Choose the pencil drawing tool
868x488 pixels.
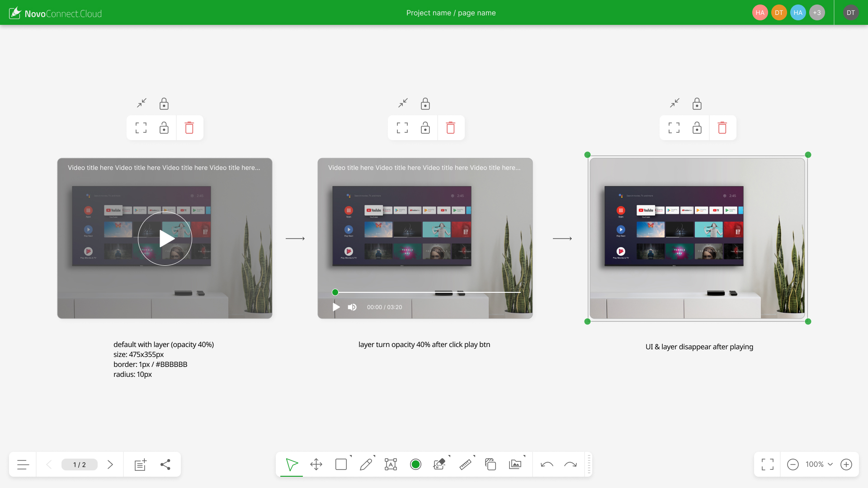point(366,465)
